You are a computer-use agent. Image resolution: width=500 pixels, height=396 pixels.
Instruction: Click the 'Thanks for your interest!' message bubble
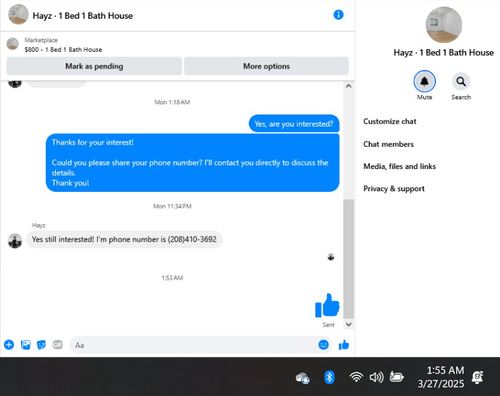pyautogui.click(x=193, y=163)
